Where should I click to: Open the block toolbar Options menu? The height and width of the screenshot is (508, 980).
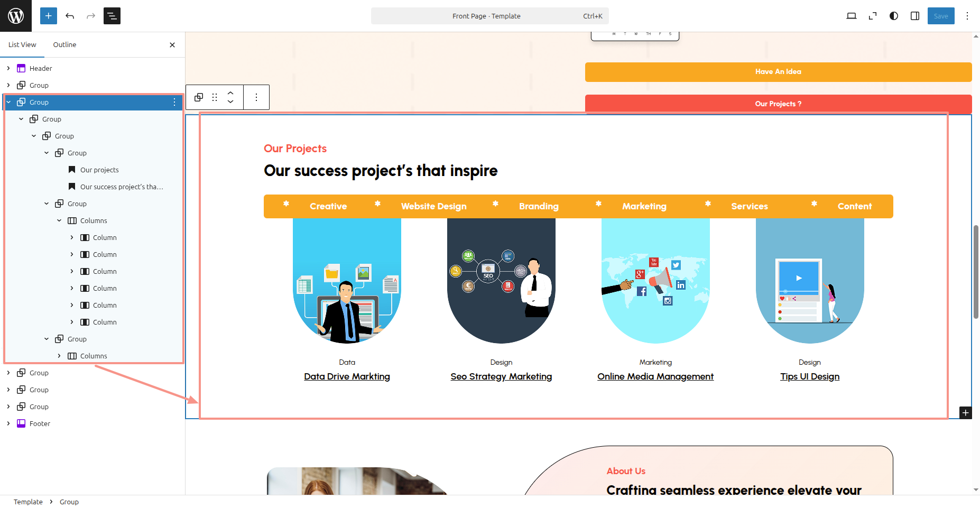pos(256,97)
